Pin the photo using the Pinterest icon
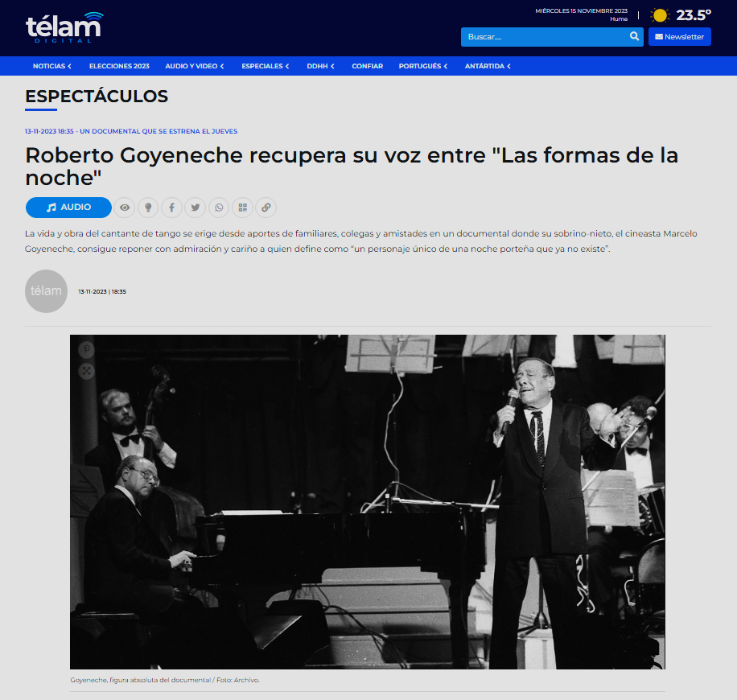Screen dimensions: 737x700 pos(86,350)
